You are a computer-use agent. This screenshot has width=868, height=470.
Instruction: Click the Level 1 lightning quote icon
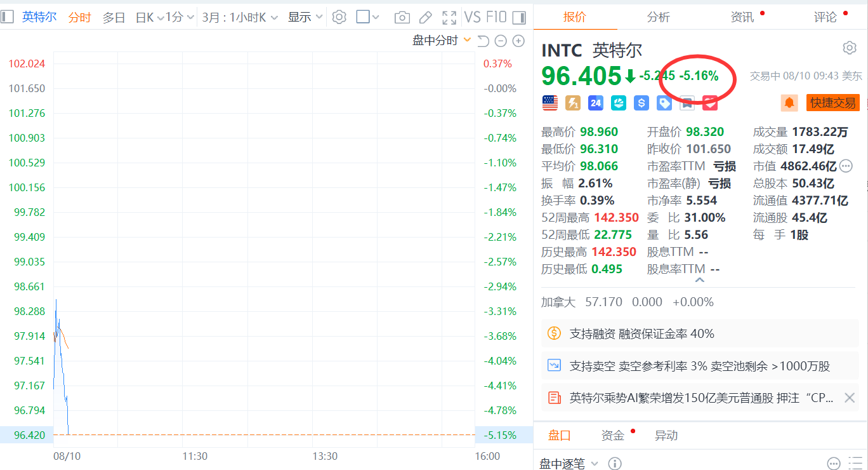573,102
